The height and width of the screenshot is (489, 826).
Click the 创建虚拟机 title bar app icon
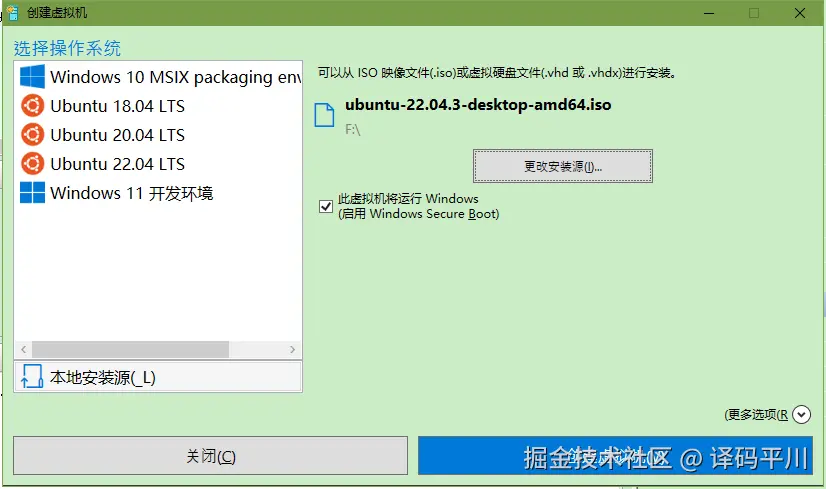(x=12, y=13)
